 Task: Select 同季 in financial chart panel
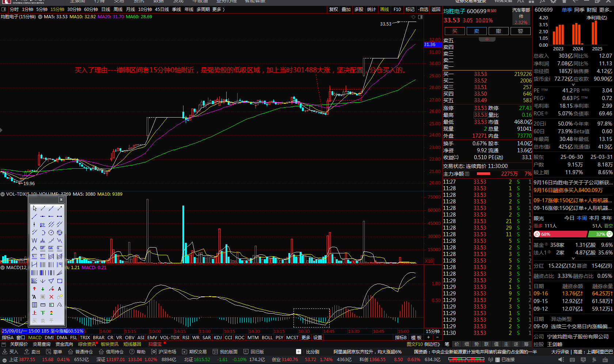579,10
